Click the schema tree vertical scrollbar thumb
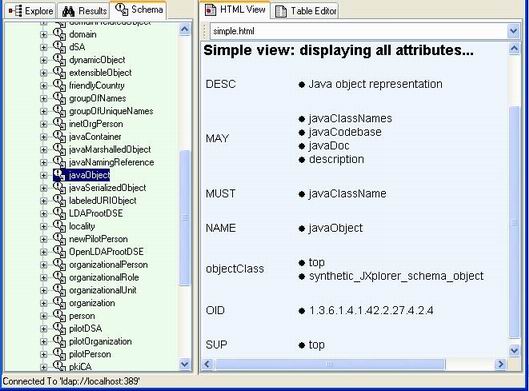 coord(185,219)
